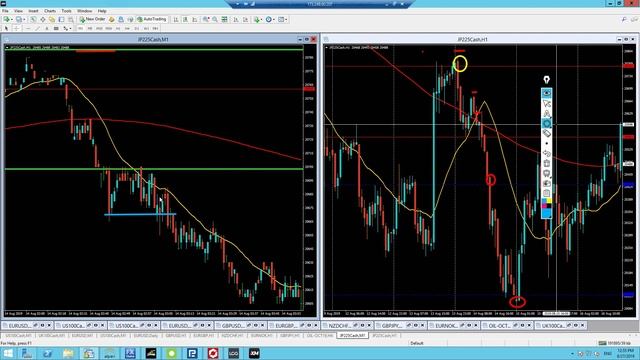Screen dimensions: 640x360
Task: Switch to the M1 timeframe button
Action: tap(80, 29)
